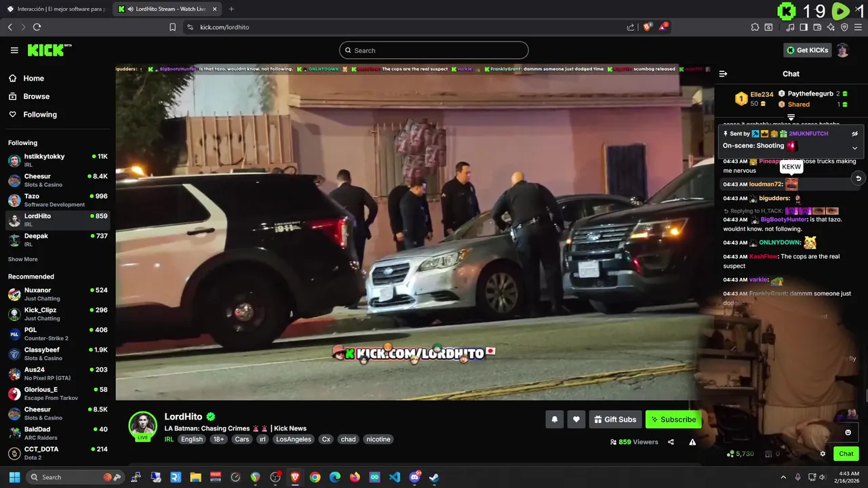Send message with the Chat button
The height and width of the screenshot is (488, 868).
tap(846, 454)
